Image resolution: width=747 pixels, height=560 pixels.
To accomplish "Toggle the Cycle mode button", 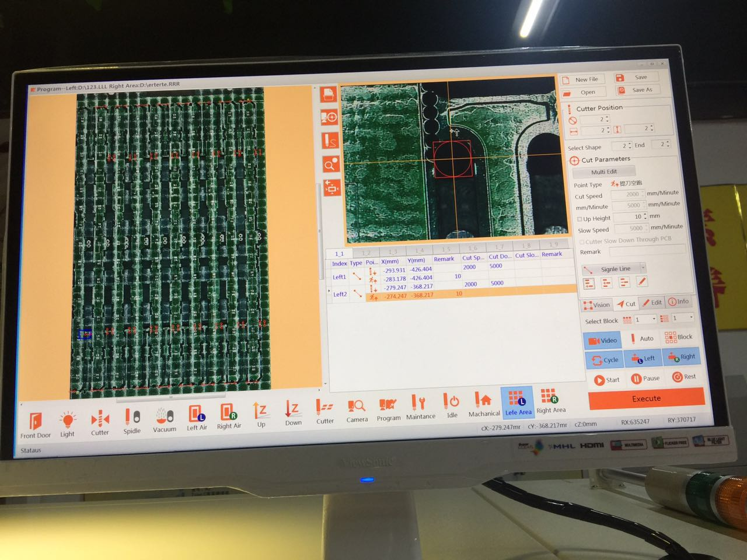I will tap(604, 360).
